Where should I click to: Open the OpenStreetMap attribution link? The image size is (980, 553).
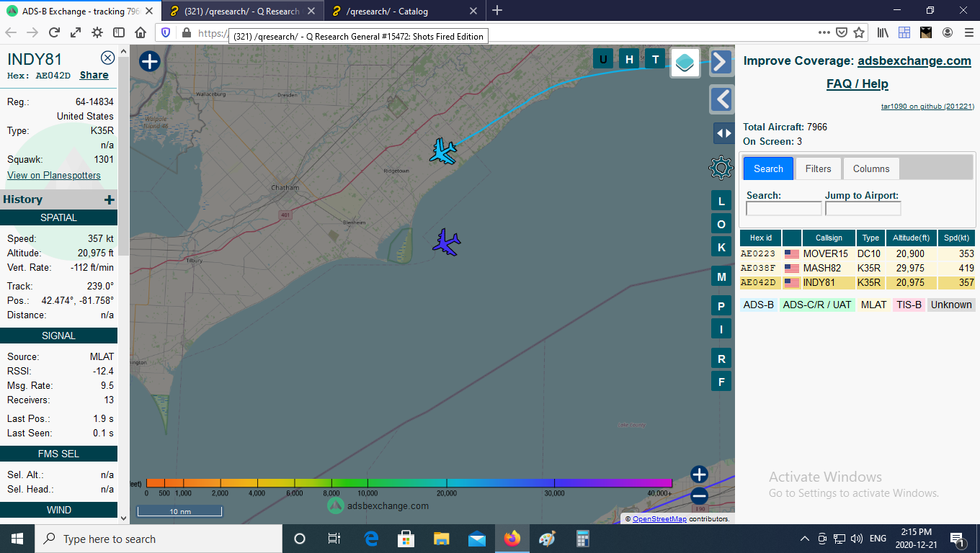[659, 518]
